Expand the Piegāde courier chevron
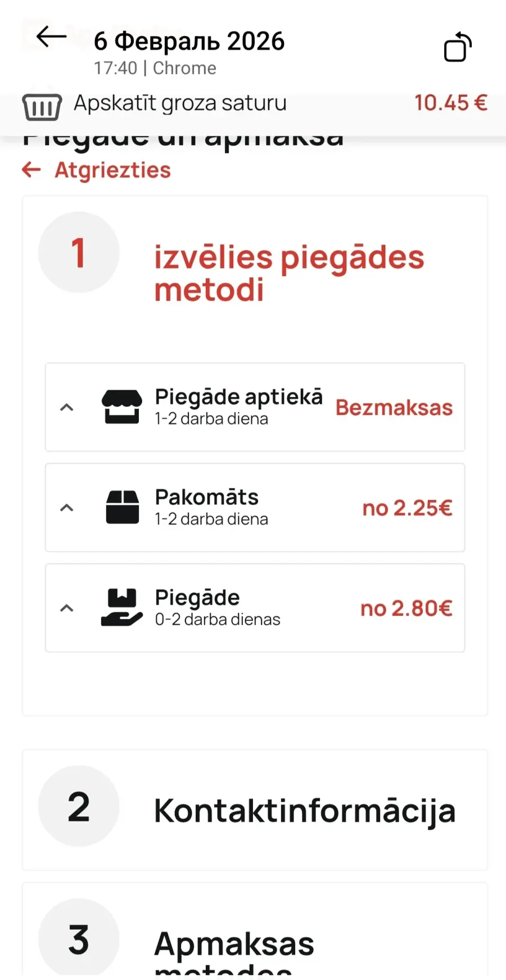Screen dimensions: 506x980 [67, 608]
